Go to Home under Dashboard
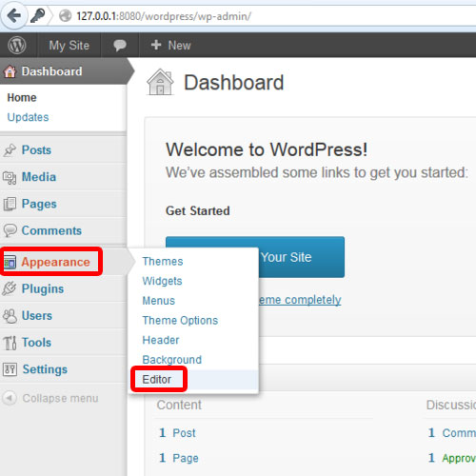The height and width of the screenshot is (476, 476). click(22, 97)
